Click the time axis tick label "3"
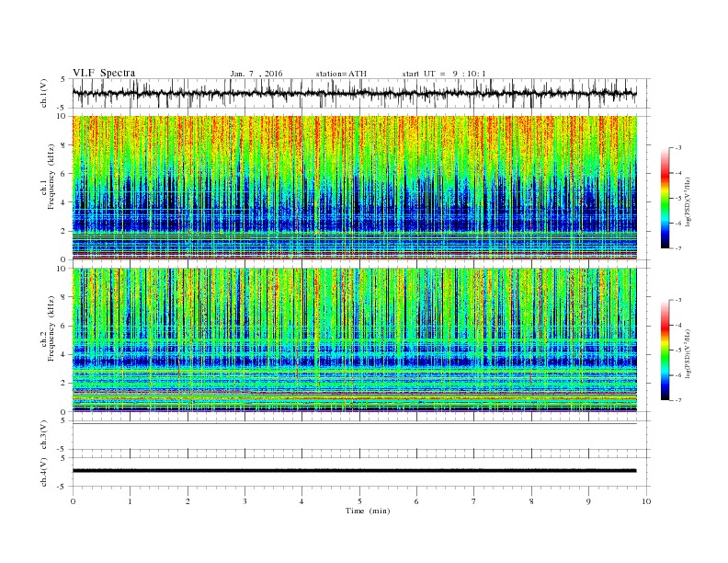The width and height of the screenshot is (728, 563). [x=245, y=501]
